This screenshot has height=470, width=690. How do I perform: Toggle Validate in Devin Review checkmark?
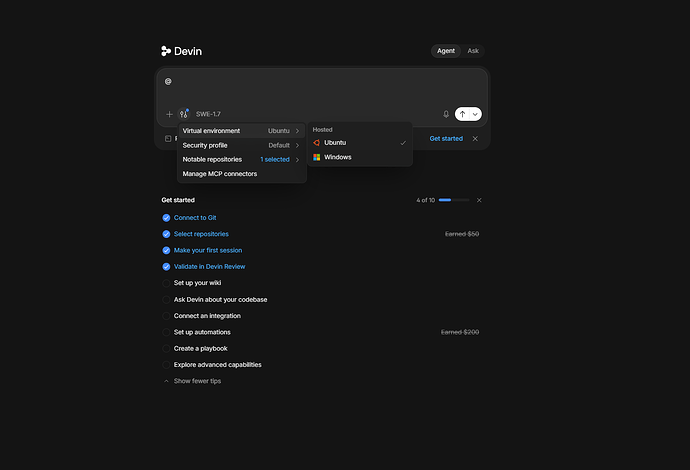[166, 267]
